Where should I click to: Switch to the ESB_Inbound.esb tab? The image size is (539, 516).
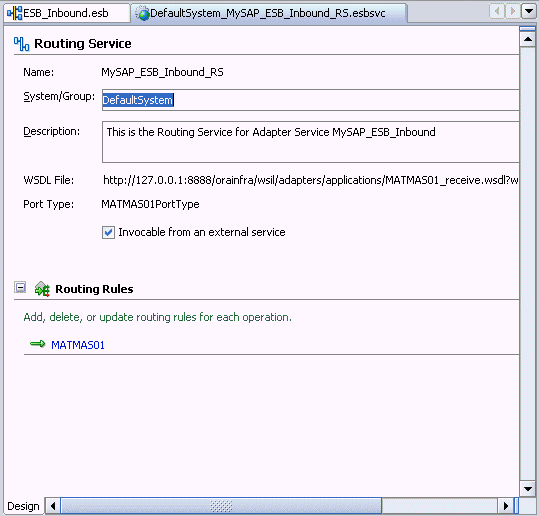[66, 13]
